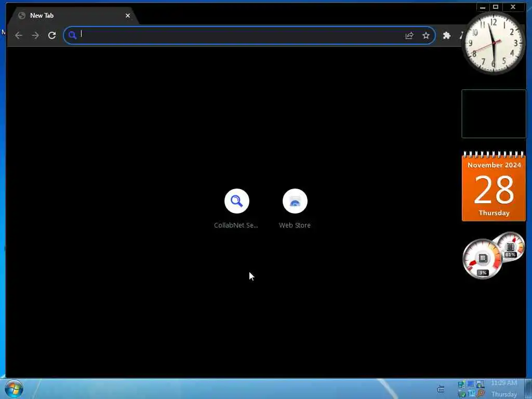This screenshot has width=532, height=399.
Task: Click the CPU meter gauge showing 3%
Action: (x=482, y=259)
